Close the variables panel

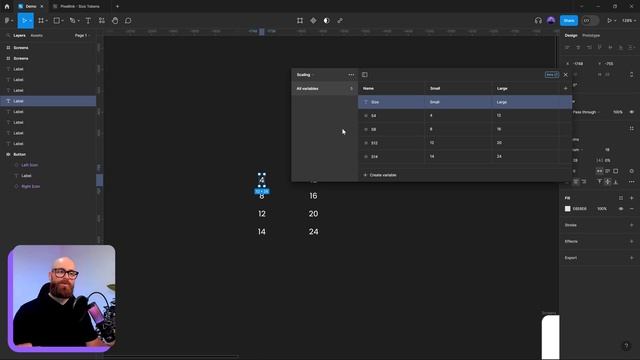(x=565, y=75)
